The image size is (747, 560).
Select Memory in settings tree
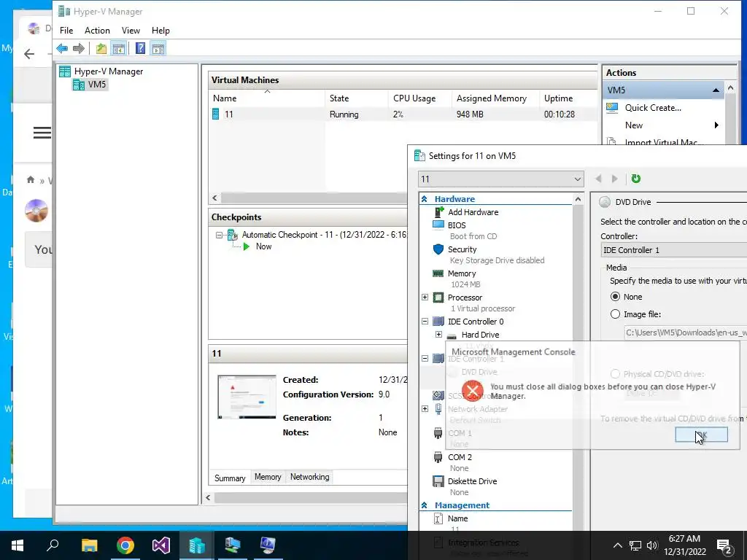coord(462,273)
